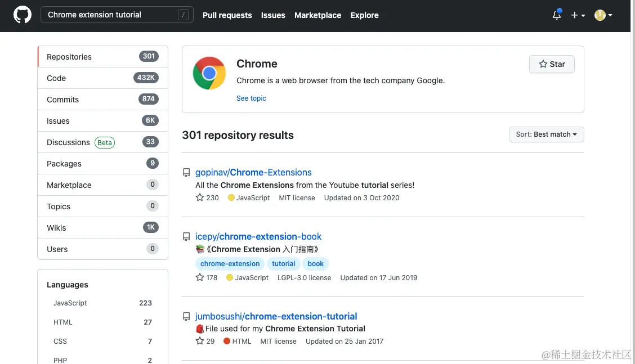Screen dimensions: 635x364
Task: Click yellow JavaScript dot for gopinav repo
Action: tap(231, 197)
